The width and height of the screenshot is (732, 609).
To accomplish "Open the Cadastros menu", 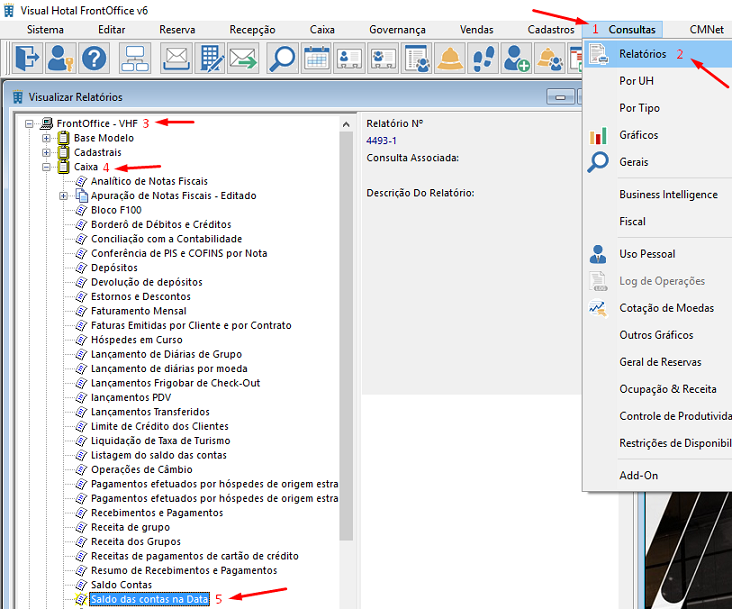I will [551, 29].
